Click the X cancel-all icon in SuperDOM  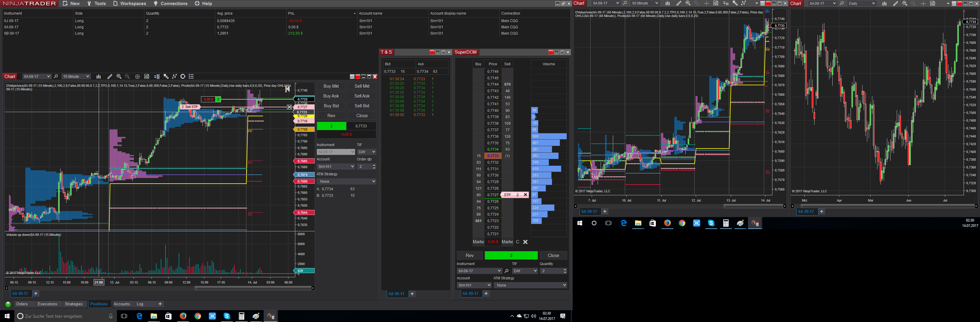click(525, 242)
